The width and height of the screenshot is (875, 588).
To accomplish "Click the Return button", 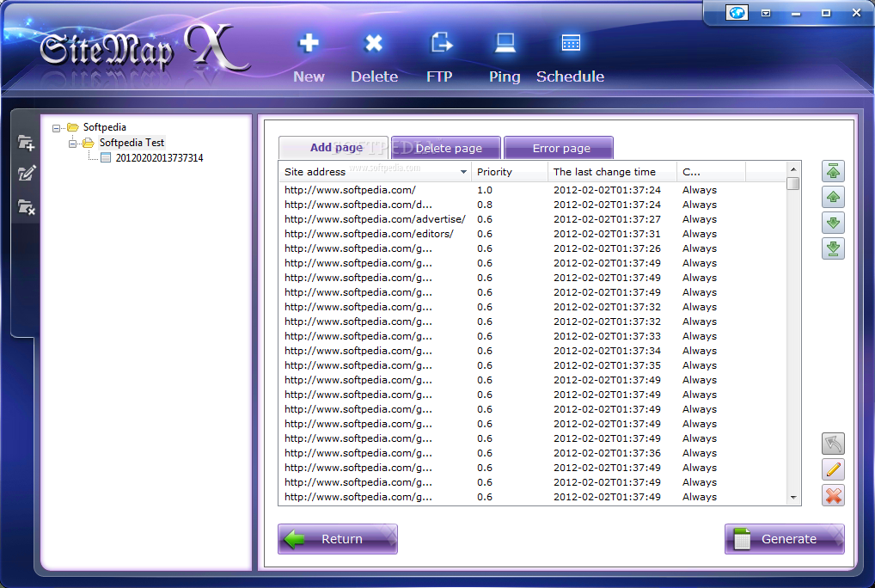I will (x=338, y=539).
